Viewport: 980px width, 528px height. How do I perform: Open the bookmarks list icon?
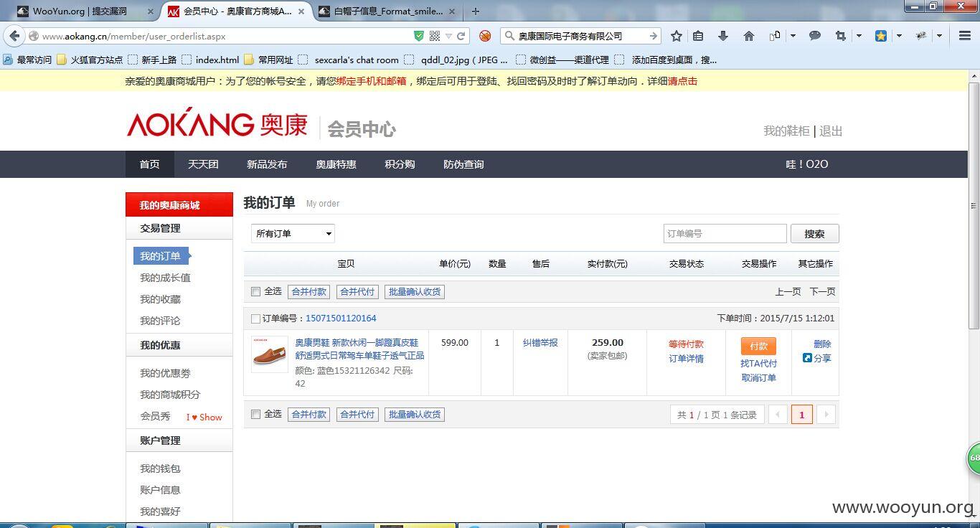click(698, 36)
